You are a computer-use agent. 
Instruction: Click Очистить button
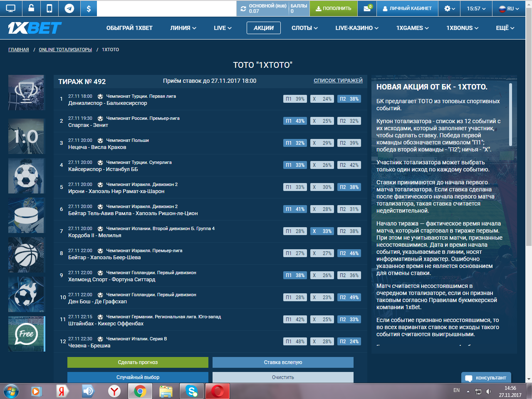click(x=283, y=377)
